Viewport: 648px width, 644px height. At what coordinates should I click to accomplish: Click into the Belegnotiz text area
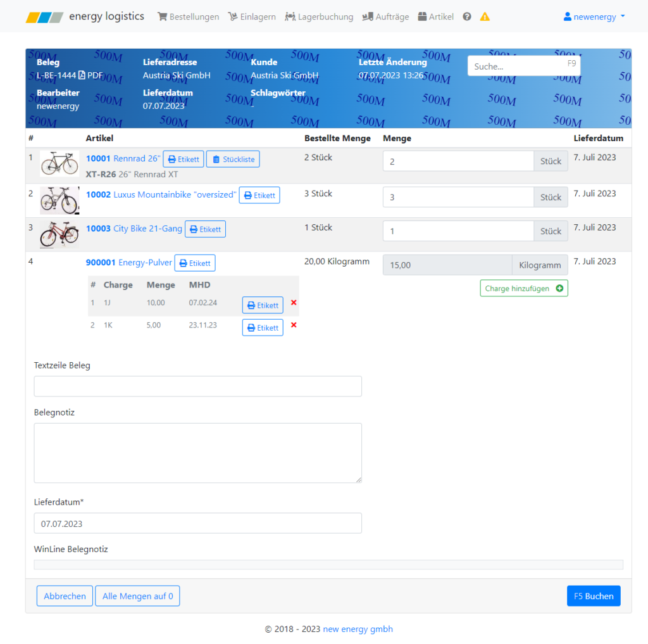197,453
